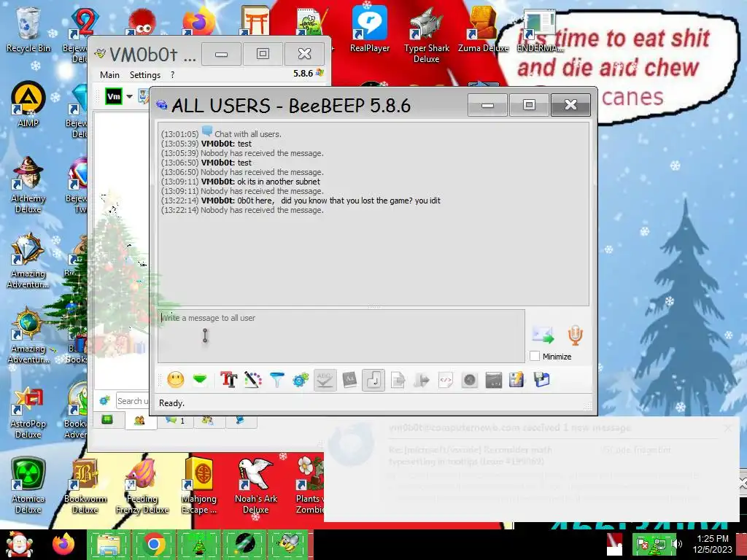
Task: Switch to the users list tab in VM0b0t window
Action: pos(139,421)
